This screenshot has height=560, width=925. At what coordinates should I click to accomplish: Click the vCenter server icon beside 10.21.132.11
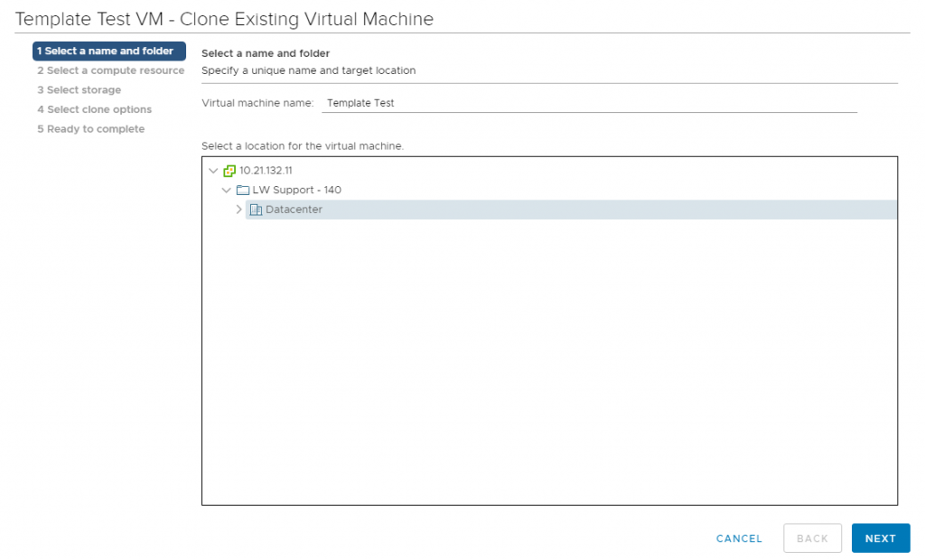pyautogui.click(x=229, y=170)
